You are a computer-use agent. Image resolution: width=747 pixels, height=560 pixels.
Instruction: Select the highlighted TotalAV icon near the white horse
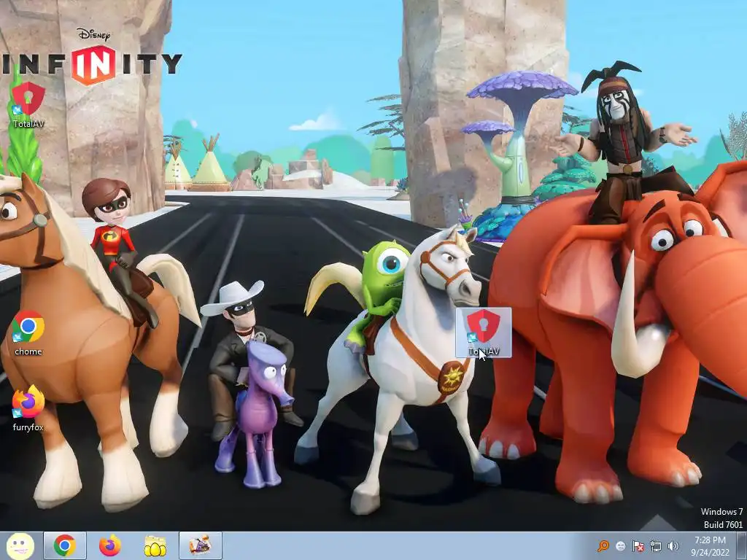[x=484, y=332]
